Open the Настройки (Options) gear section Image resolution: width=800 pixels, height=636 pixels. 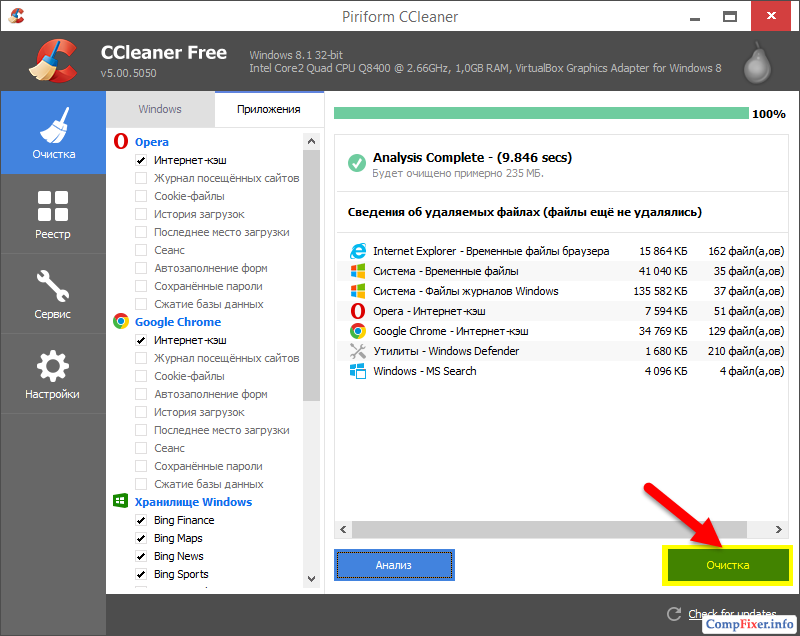(53, 374)
